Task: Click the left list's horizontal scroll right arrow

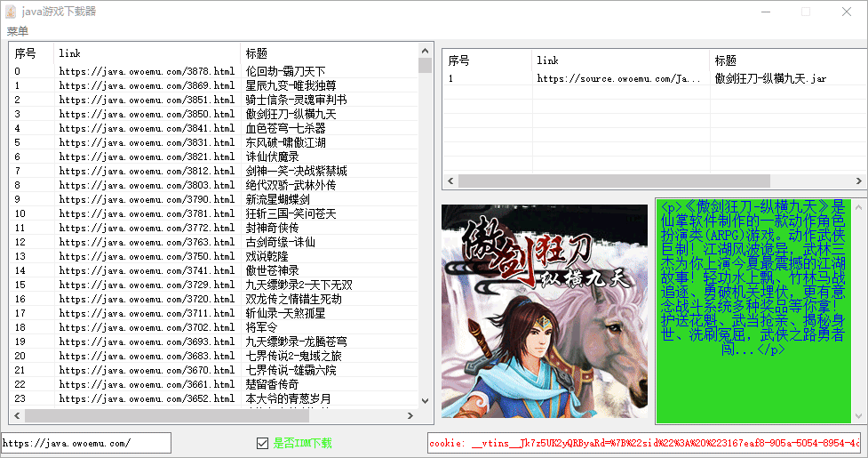Action: 410,415
